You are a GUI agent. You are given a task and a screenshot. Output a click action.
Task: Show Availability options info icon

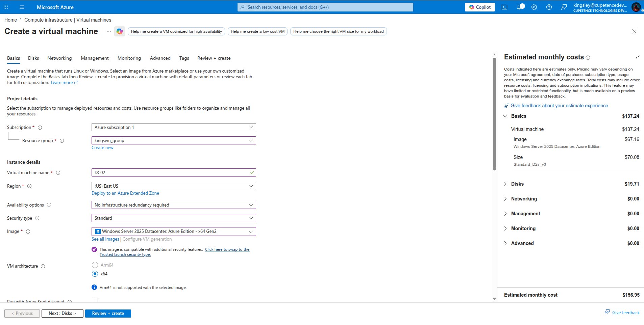click(x=49, y=205)
